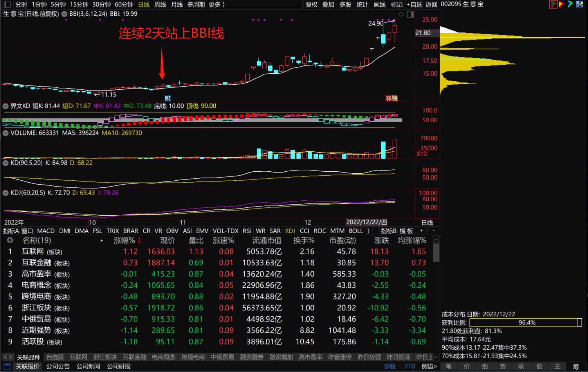Click the gear icon beside the 名称 column header

10,240
